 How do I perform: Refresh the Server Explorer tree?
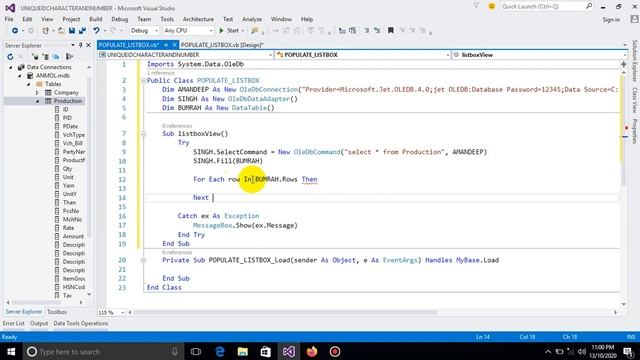click(10, 56)
